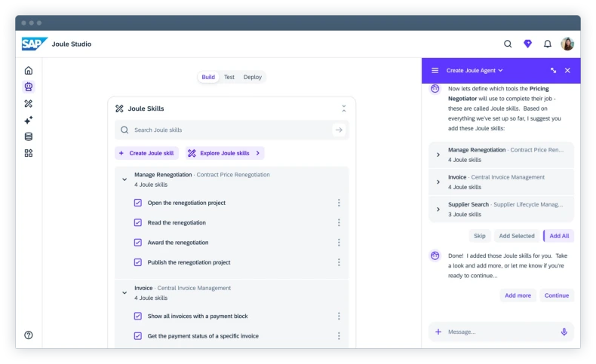Open the skills tools icon in the sidebar
596x364 pixels.
click(x=29, y=103)
